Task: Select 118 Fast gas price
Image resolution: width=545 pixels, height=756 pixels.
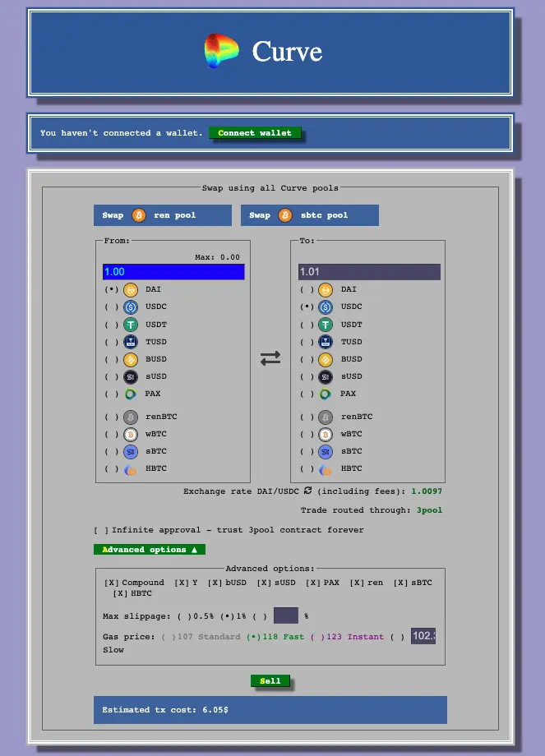Action: pos(253,637)
